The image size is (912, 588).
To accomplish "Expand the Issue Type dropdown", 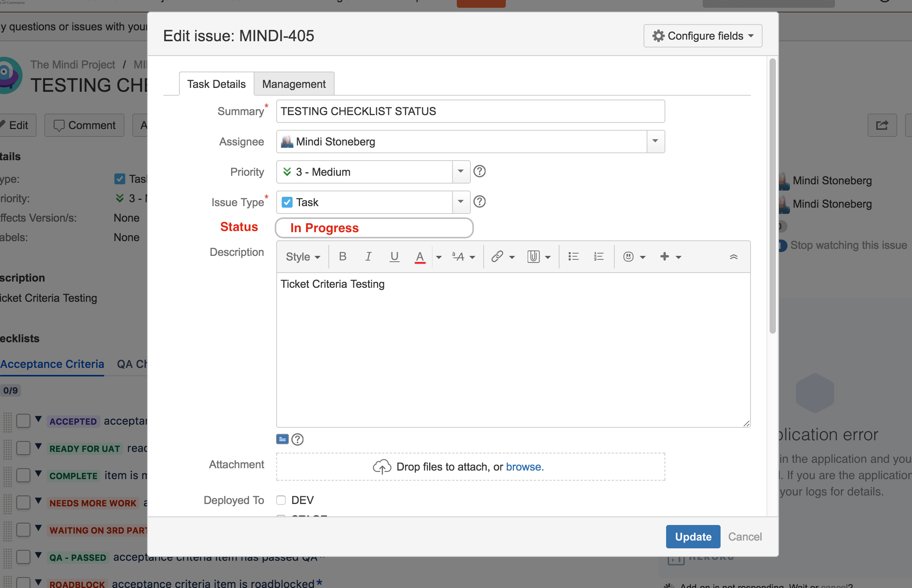I will [461, 202].
